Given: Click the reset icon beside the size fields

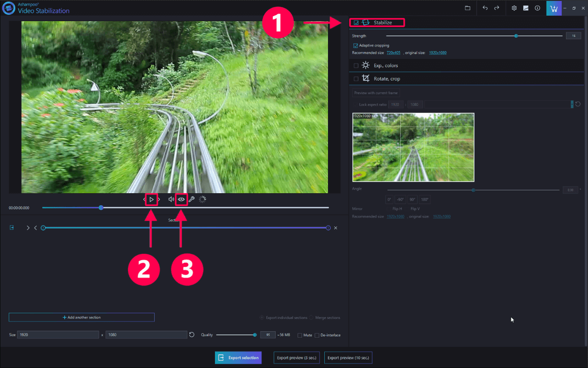Looking at the screenshot, I should [x=192, y=334].
